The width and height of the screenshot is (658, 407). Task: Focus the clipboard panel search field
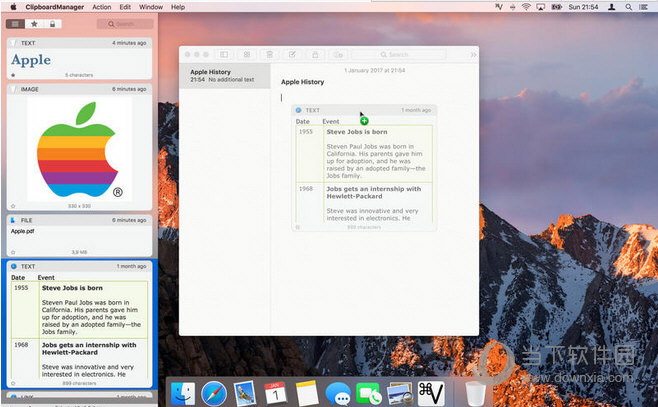coord(125,24)
